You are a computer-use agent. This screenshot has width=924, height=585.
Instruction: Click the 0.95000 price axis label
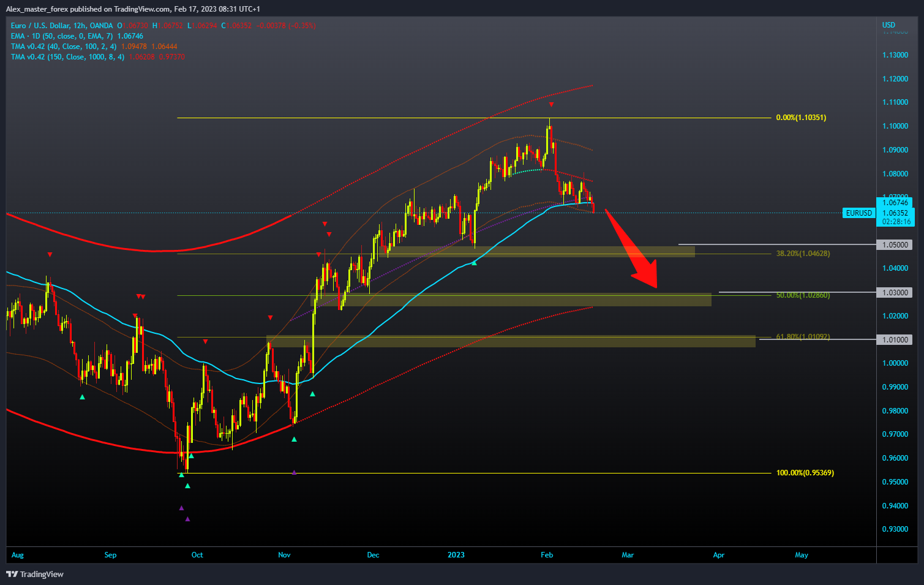click(x=895, y=482)
